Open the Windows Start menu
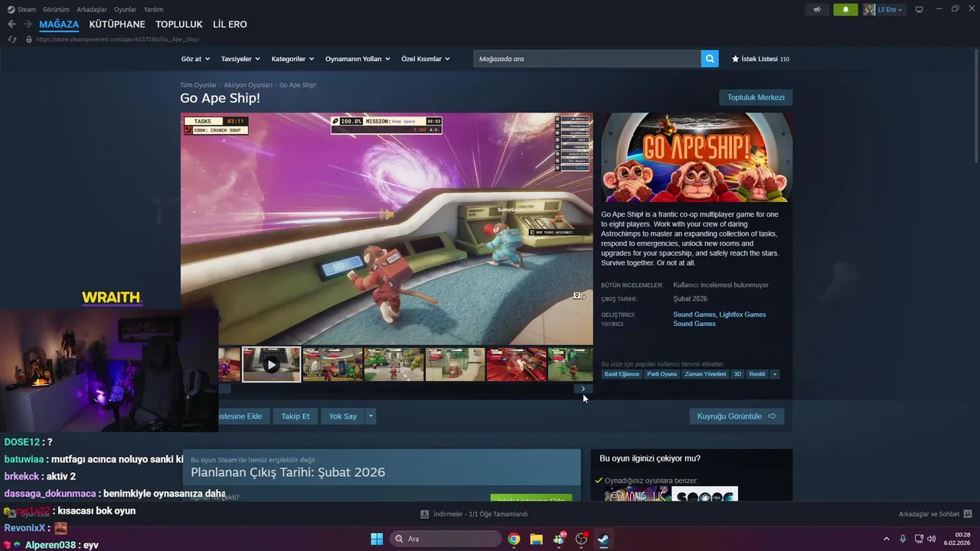Screen dimensions: 980x551 coord(377,539)
